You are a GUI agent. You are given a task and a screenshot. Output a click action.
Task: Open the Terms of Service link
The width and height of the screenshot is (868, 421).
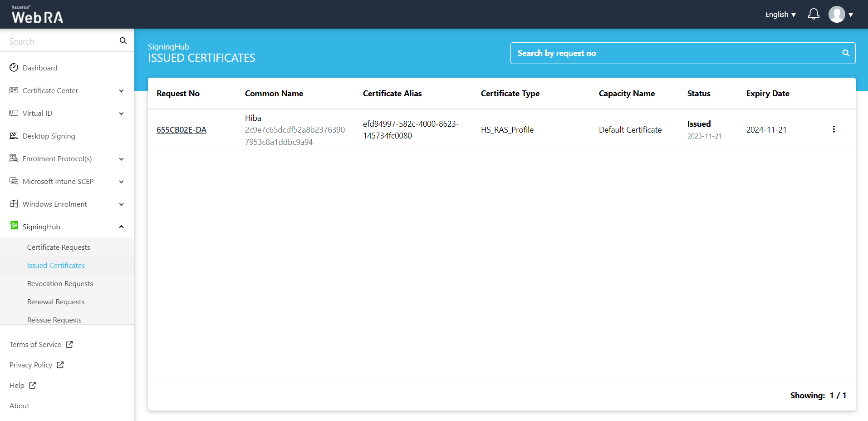35,345
